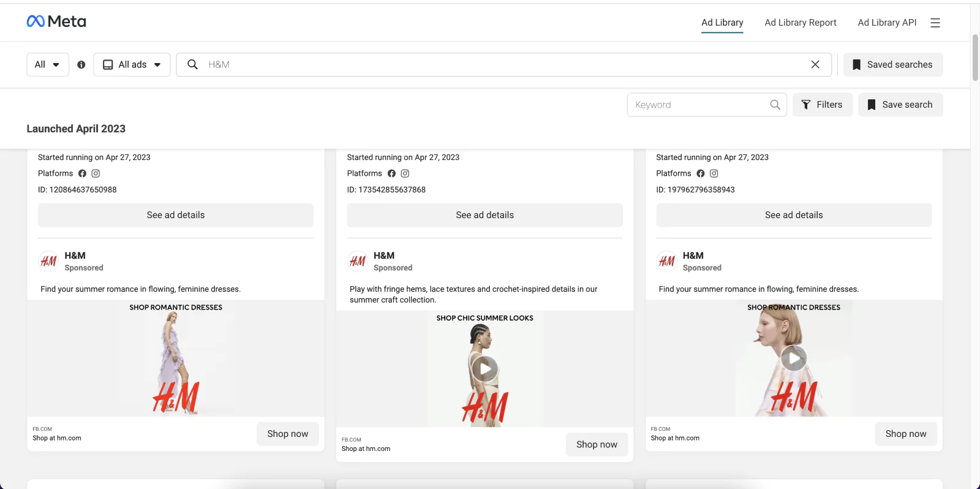Click 'Shop at hm.com' link in summer craft ad
The height and width of the screenshot is (489, 980).
coord(366,449)
